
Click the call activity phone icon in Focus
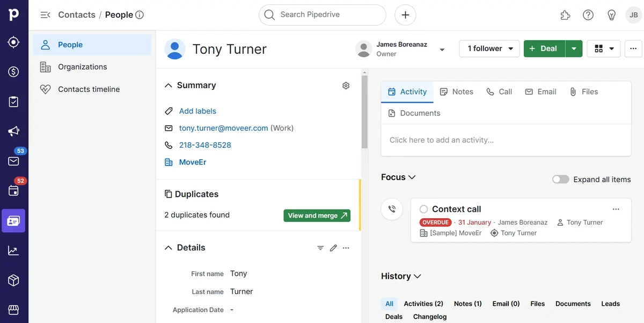click(x=392, y=209)
